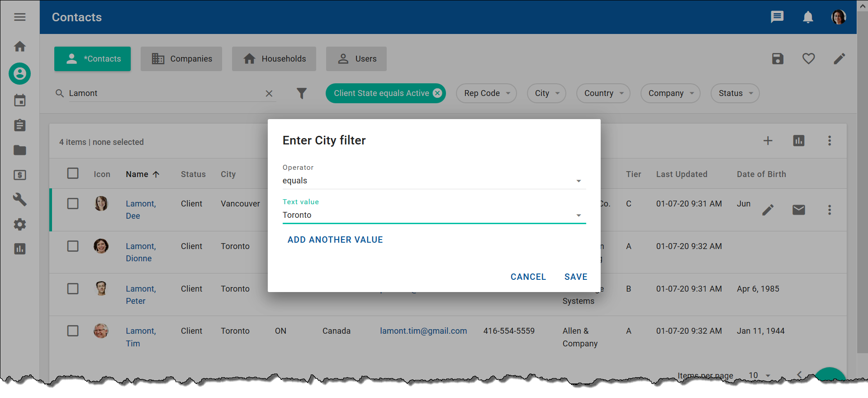
Task: Open the Tasks clipboard sidebar icon
Action: coord(19,125)
